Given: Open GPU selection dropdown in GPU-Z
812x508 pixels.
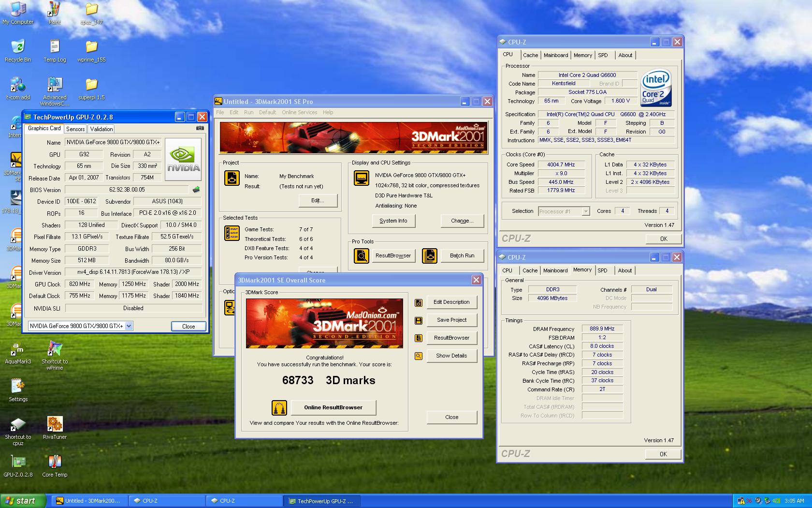Looking at the screenshot, I should coord(129,326).
